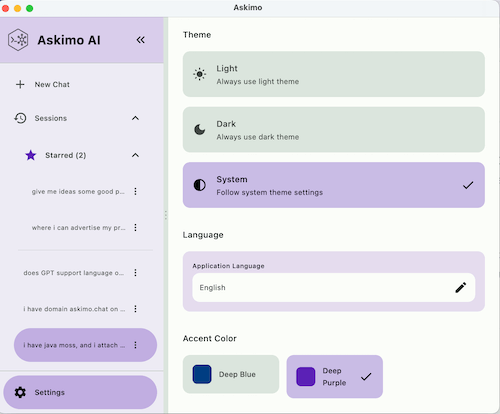Collapse the sidebar with double-chevron icon

pos(141,40)
